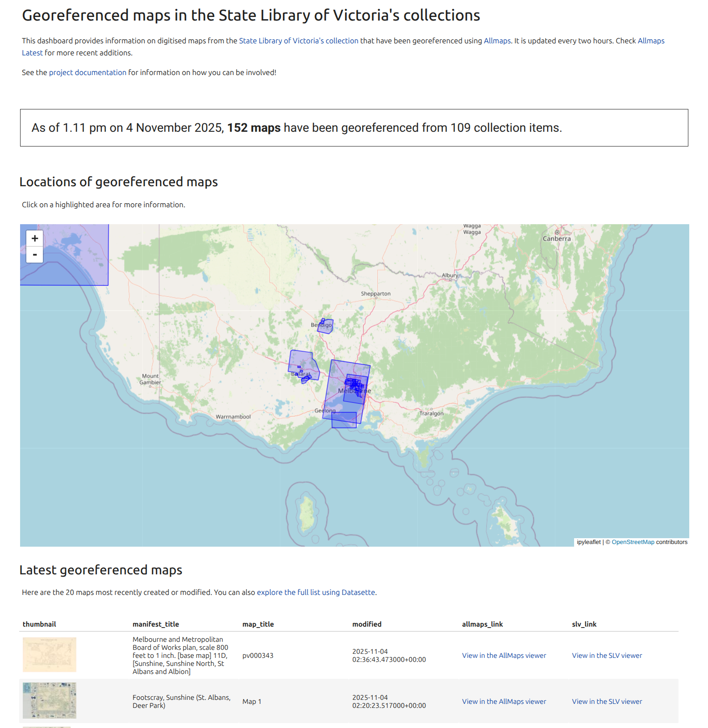Open State Library of Victoria's collection link

coord(298,41)
